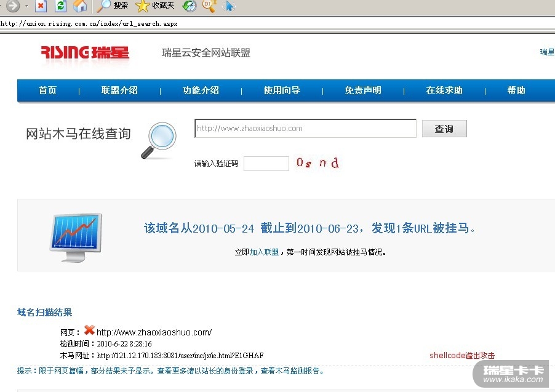555x392 pixels.
Task: Click the 瑞星 link at top right
Action: coord(547,52)
